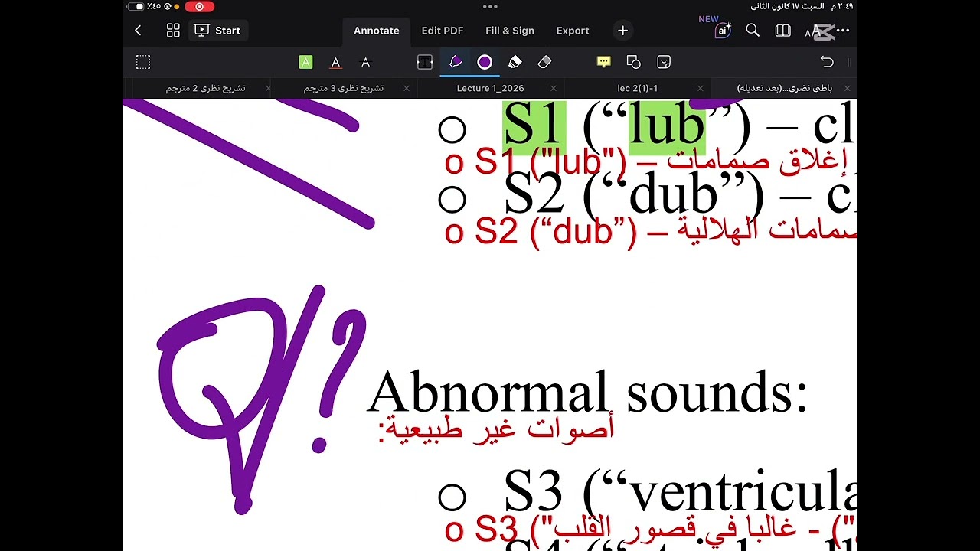Tap the date and time in status bar
Image resolution: width=980 pixels, height=551 pixels.
(x=801, y=6)
